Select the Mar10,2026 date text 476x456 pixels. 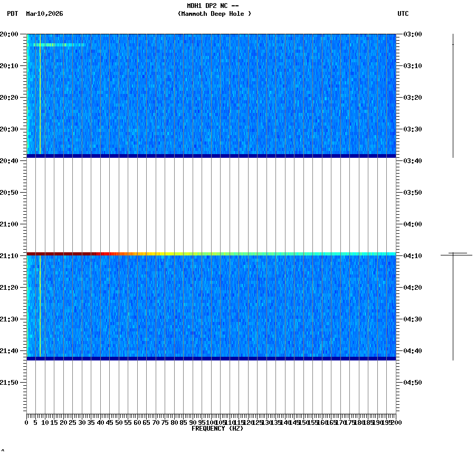pos(44,14)
